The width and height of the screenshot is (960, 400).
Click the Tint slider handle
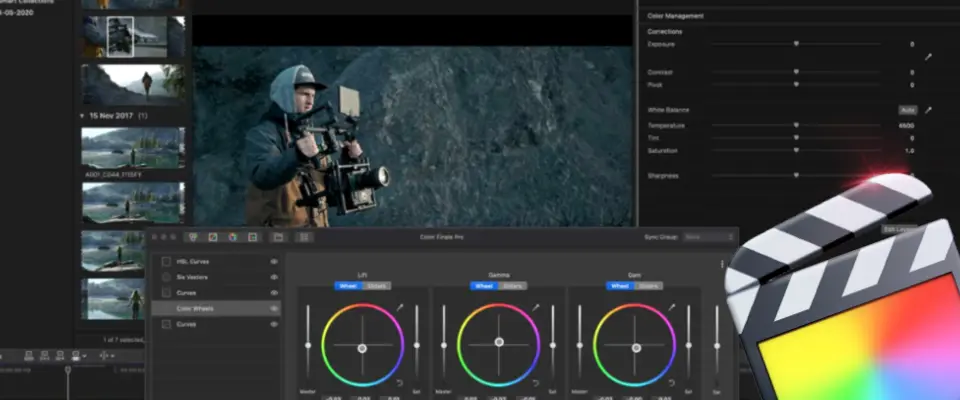point(796,138)
